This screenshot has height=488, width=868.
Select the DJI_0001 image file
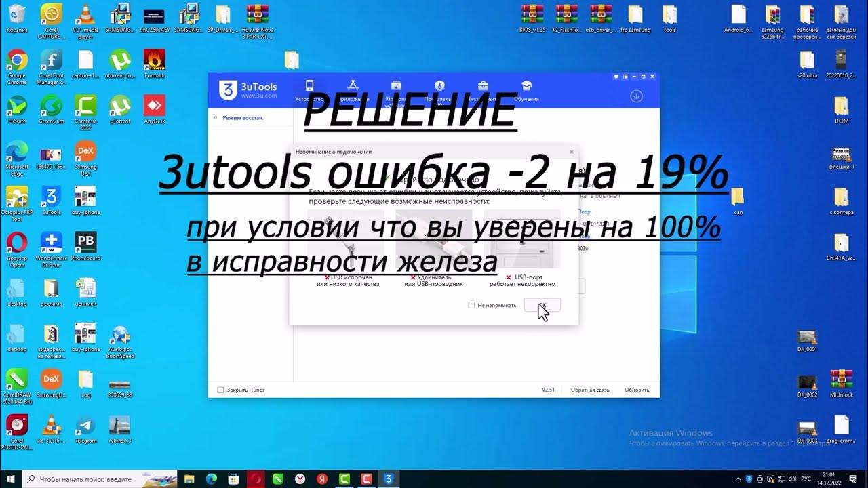(x=807, y=341)
